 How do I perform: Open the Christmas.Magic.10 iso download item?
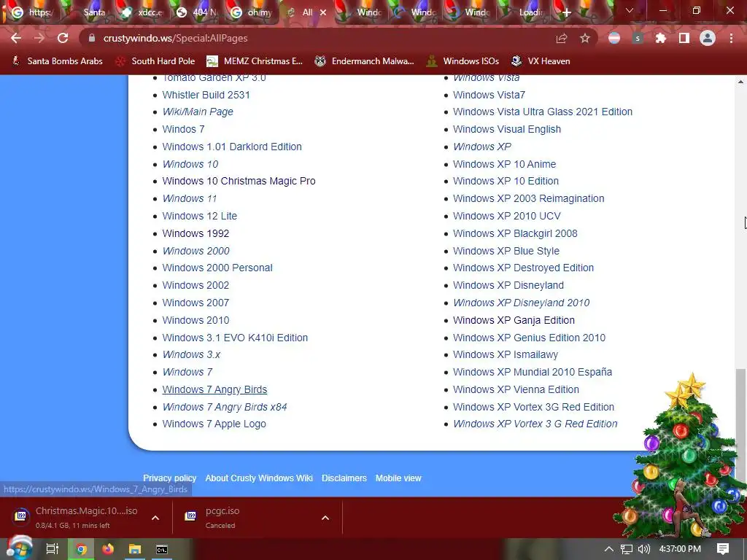(76, 518)
